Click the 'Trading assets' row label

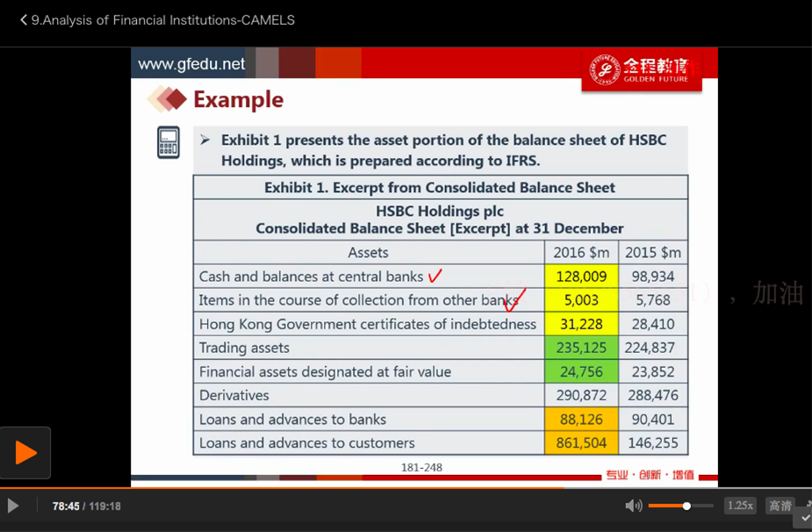pos(244,348)
